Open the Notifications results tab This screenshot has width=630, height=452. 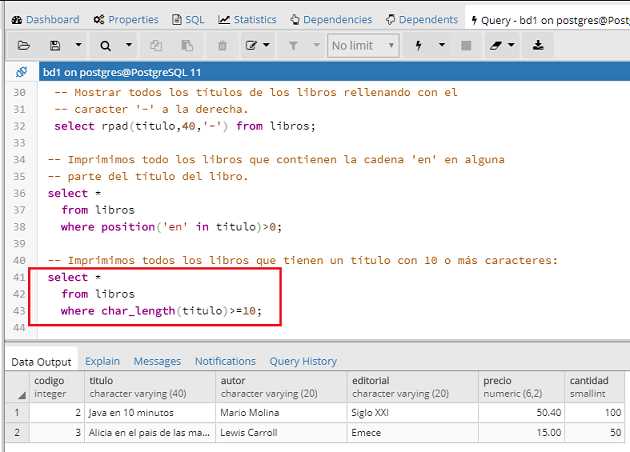[x=225, y=361]
